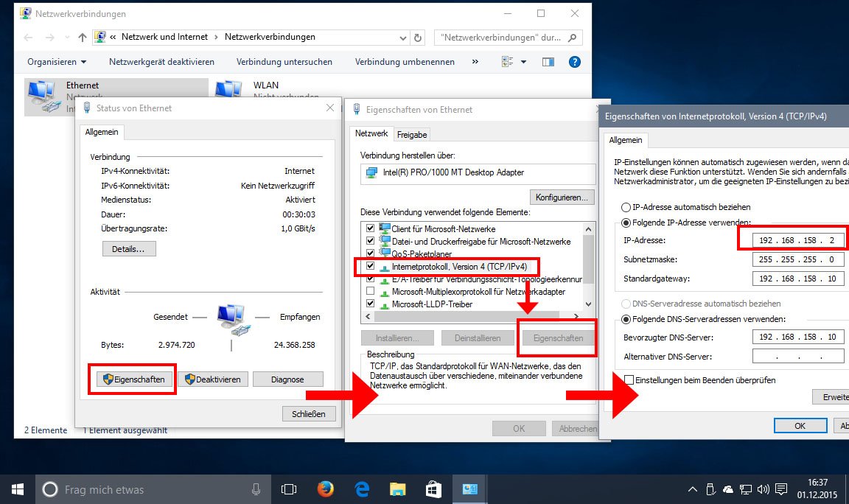The height and width of the screenshot is (504, 849).
Task: Click the Netzwerkverbindungen search box
Action: 508,38
